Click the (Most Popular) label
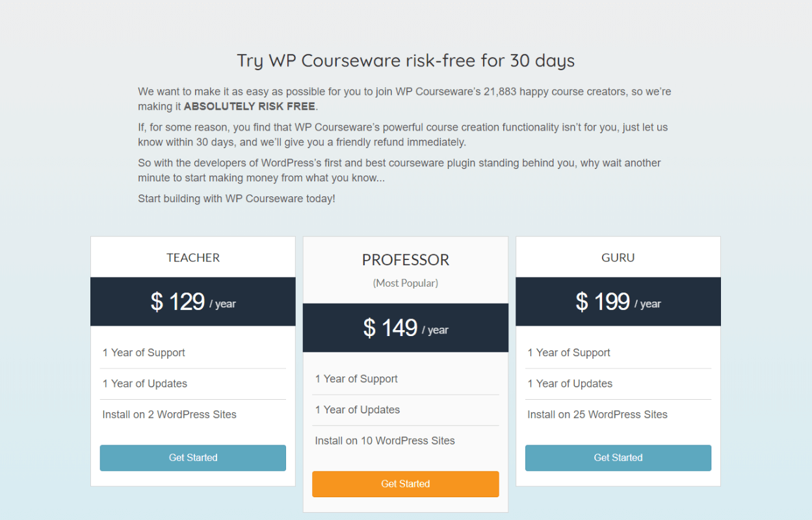This screenshot has height=520, width=812. pos(406,283)
